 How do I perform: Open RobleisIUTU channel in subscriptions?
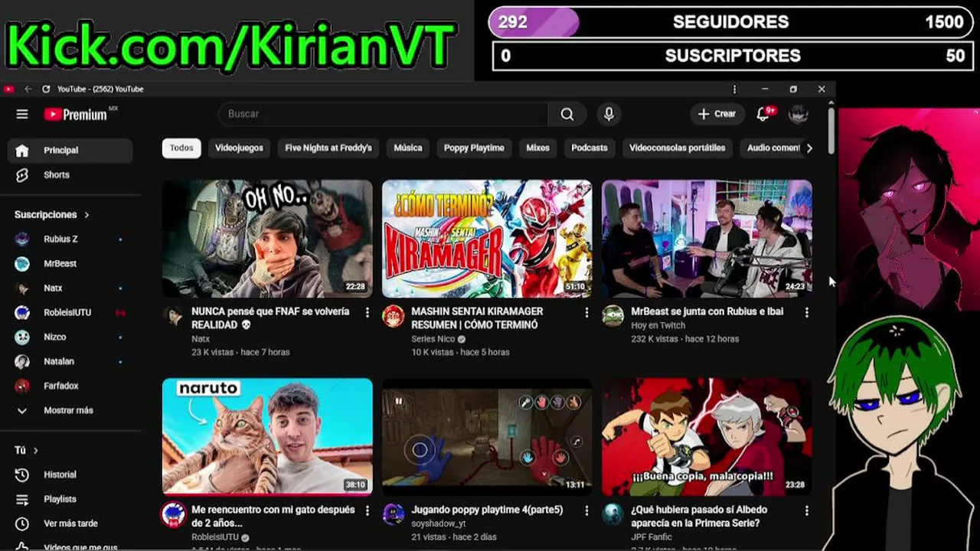pos(70,312)
